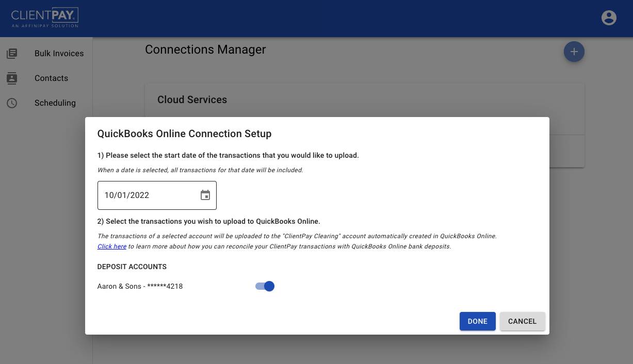
Task: Open the calendar date picker icon
Action: [x=205, y=195]
